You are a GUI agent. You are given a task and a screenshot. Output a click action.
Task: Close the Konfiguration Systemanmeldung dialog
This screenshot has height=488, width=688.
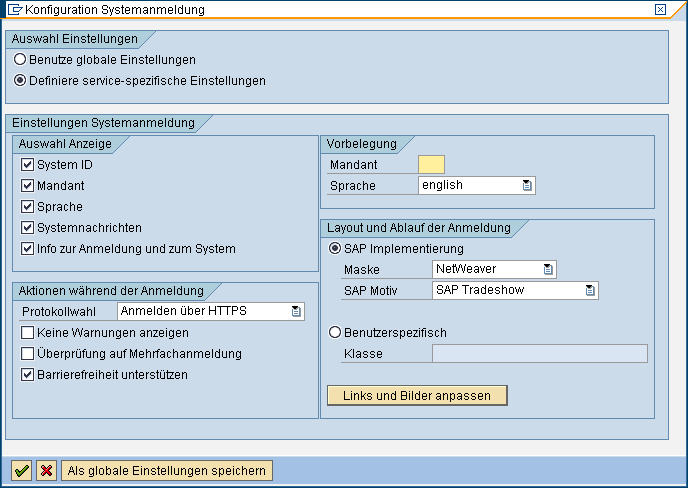[660, 9]
